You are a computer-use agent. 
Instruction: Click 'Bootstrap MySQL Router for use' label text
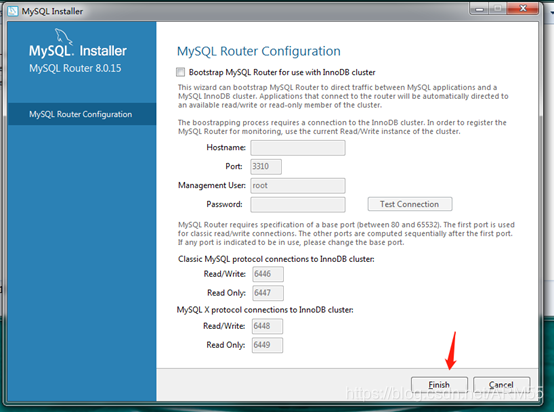(282, 72)
